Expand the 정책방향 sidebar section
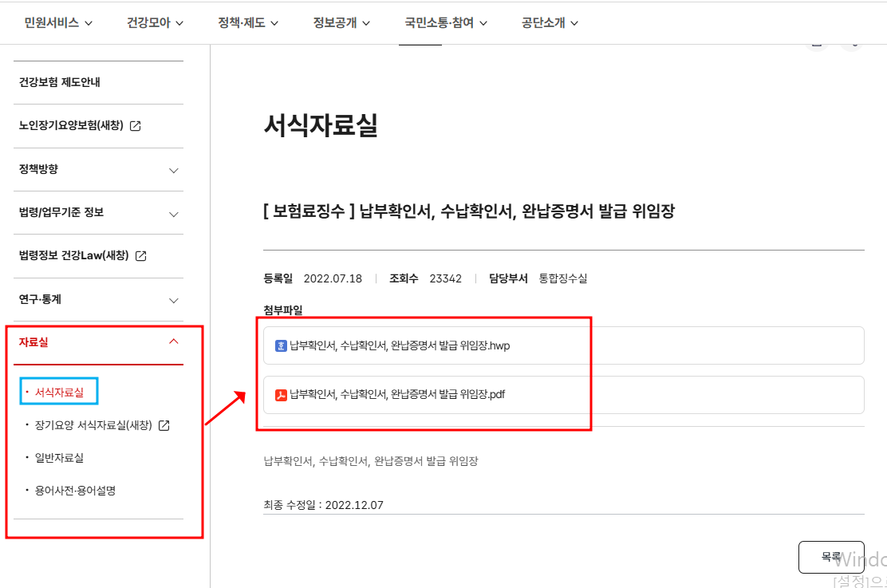The height and width of the screenshot is (588, 887). coord(174,169)
